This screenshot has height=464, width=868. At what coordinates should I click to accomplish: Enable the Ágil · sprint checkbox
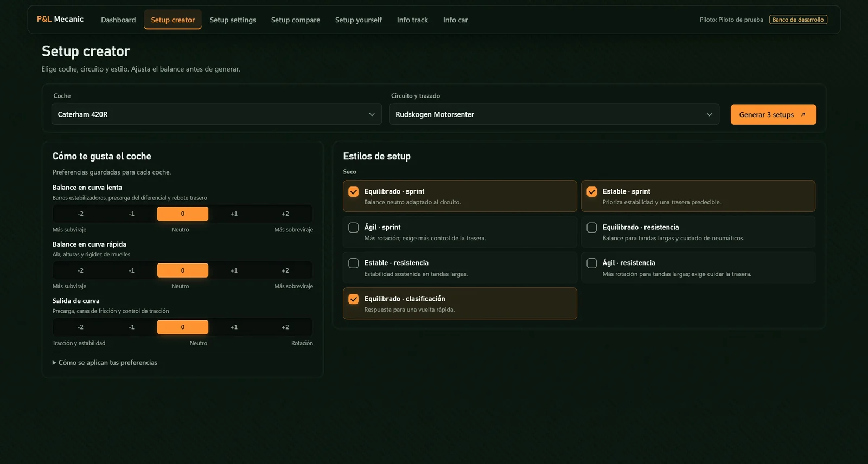point(353,227)
